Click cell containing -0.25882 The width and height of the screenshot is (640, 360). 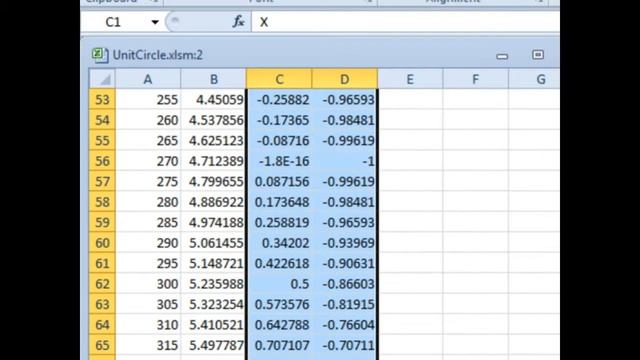tap(279, 100)
